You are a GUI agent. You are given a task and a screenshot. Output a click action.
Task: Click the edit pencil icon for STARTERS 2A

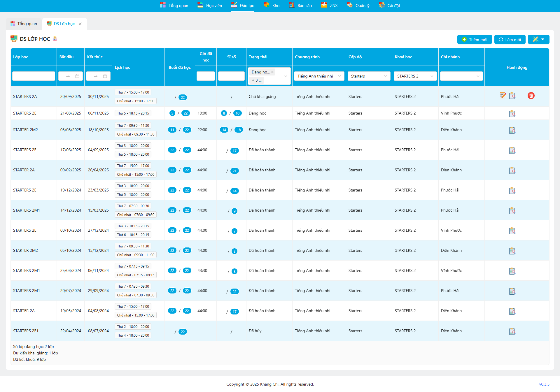click(x=503, y=96)
